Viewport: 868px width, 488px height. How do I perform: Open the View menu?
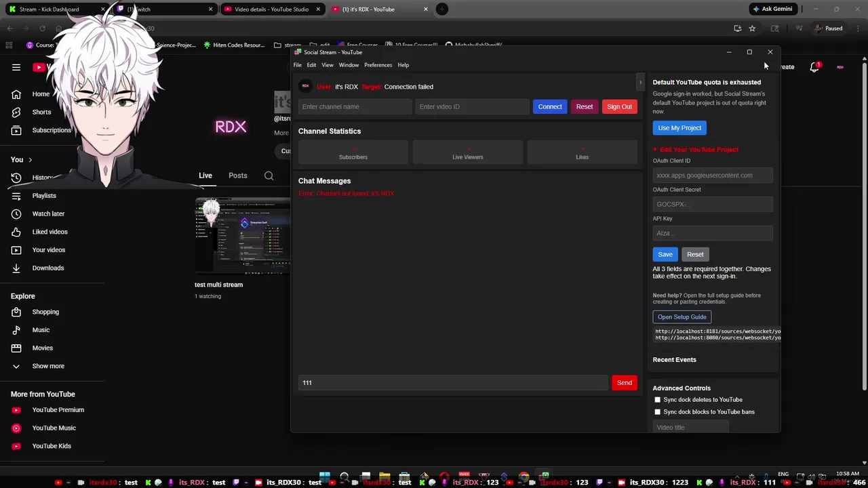coord(328,65)
